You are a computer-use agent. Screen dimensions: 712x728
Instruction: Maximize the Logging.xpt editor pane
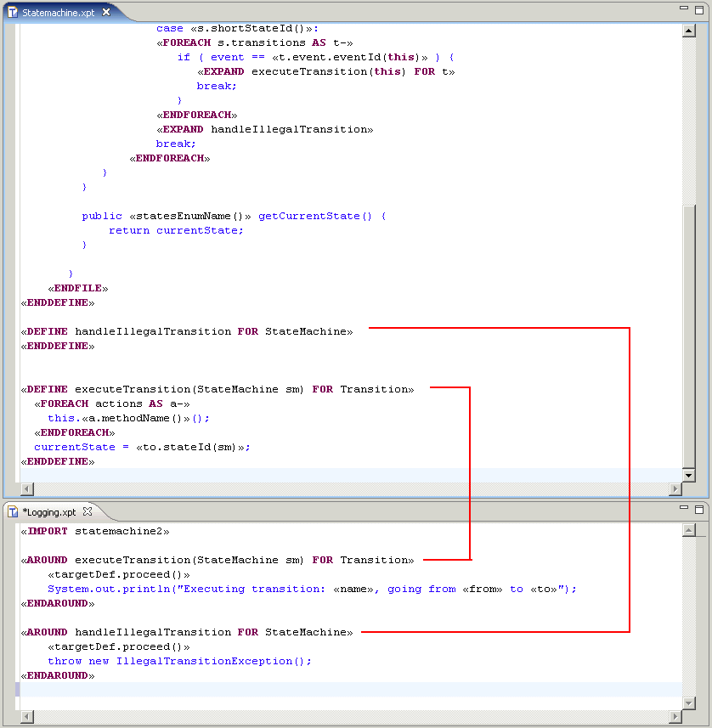click(699, 510)
